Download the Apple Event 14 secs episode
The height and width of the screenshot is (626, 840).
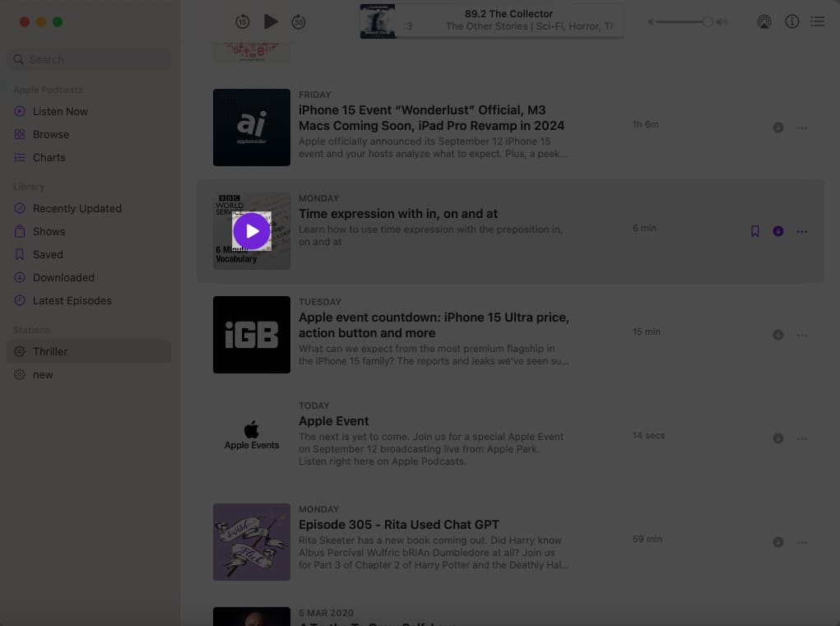pyautogui.click(x=777, y=438)
